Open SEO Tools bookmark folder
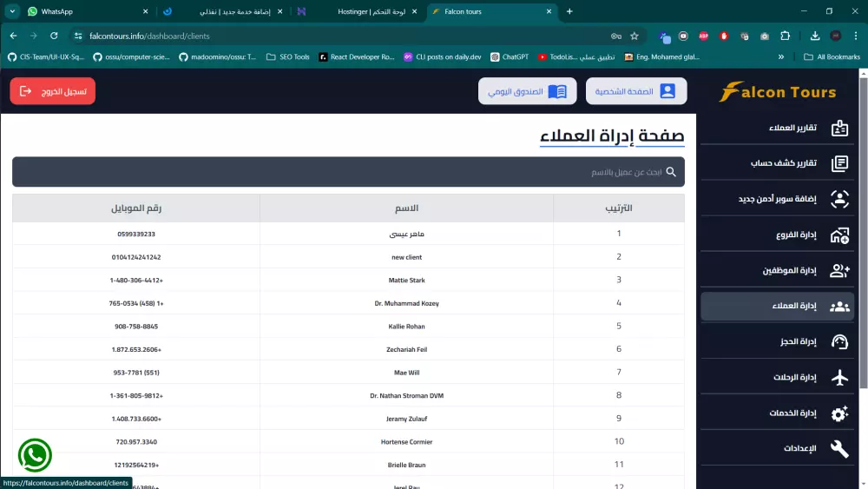 click(288, 56)
